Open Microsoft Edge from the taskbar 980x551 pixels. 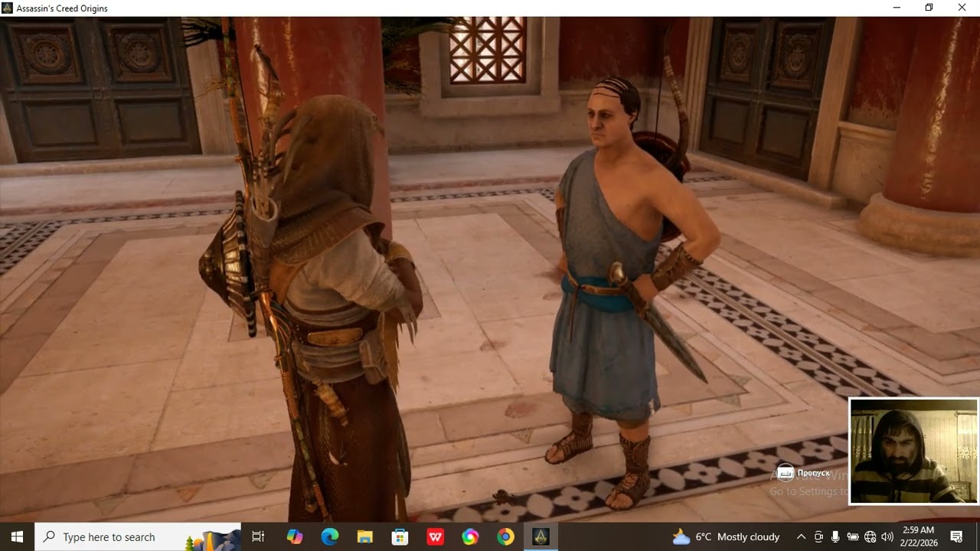tap(329, 536)
